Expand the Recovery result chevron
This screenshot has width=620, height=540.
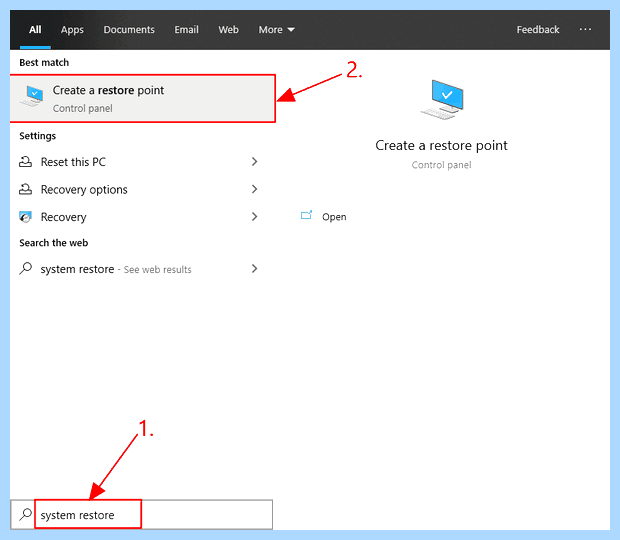[x=255, y=217]
